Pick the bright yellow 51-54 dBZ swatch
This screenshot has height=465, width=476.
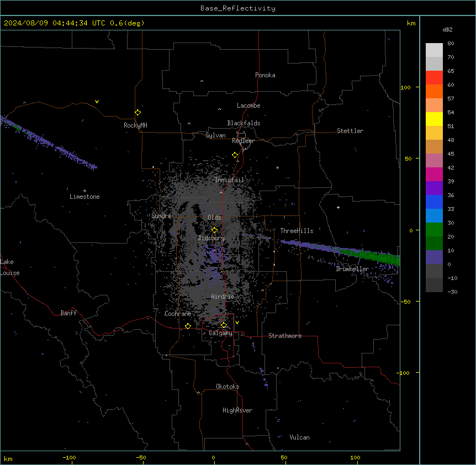(434, 119)
